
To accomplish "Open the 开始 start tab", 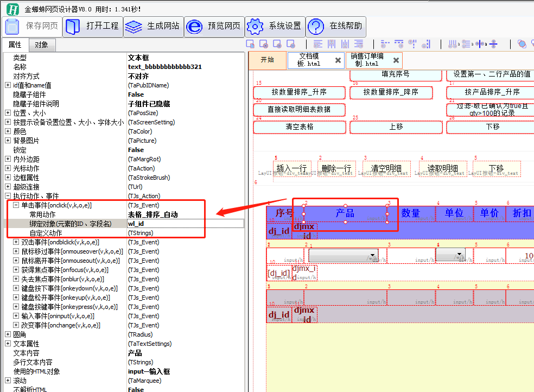I will 268,60.
